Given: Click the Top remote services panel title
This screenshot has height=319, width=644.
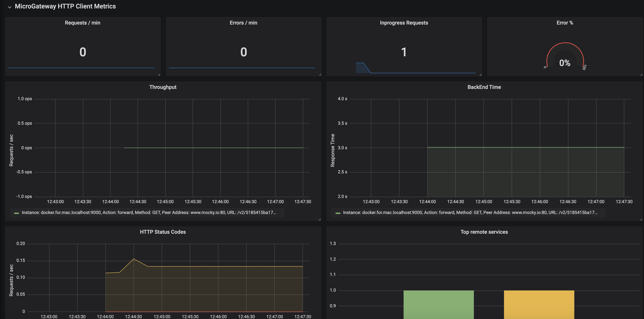Looking at the screenshot, I should [484, 232].
